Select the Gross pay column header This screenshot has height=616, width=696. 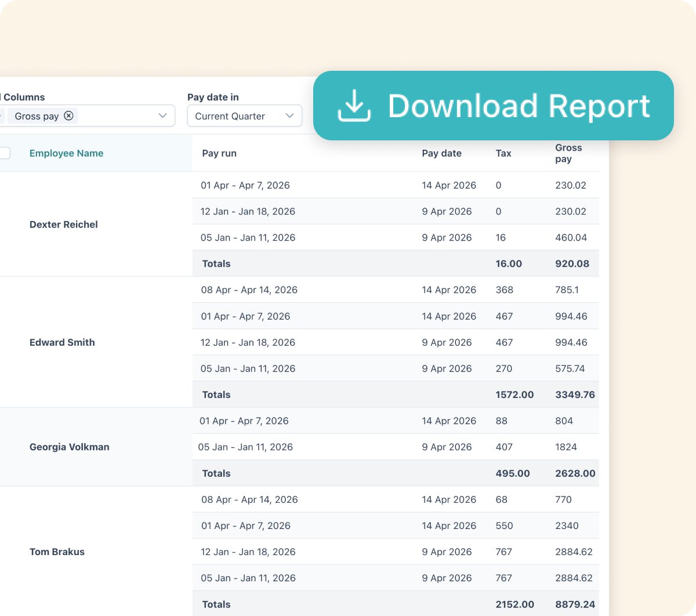(568, 153)
